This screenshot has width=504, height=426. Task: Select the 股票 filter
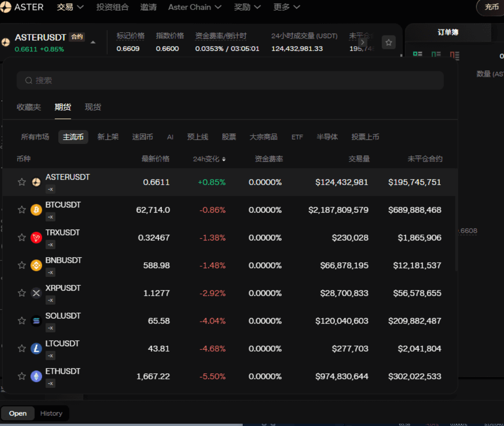click(x=229, y=137)
